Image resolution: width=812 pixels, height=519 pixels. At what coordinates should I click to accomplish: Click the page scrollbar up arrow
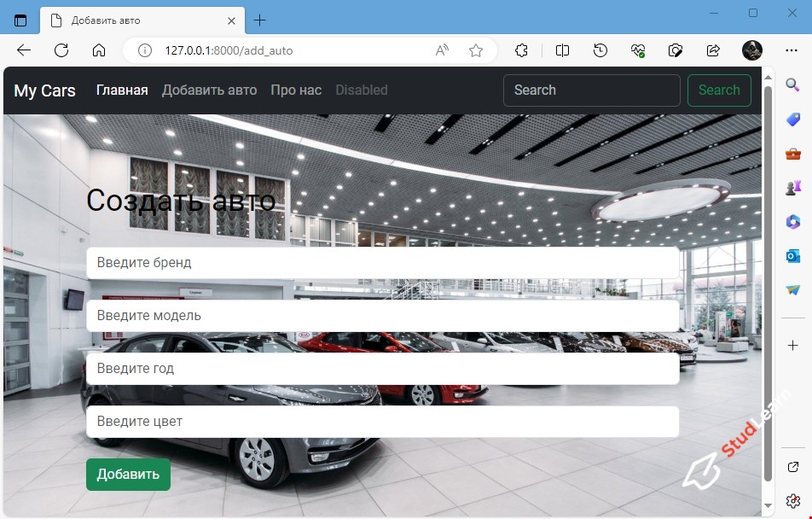pos(768,77)
